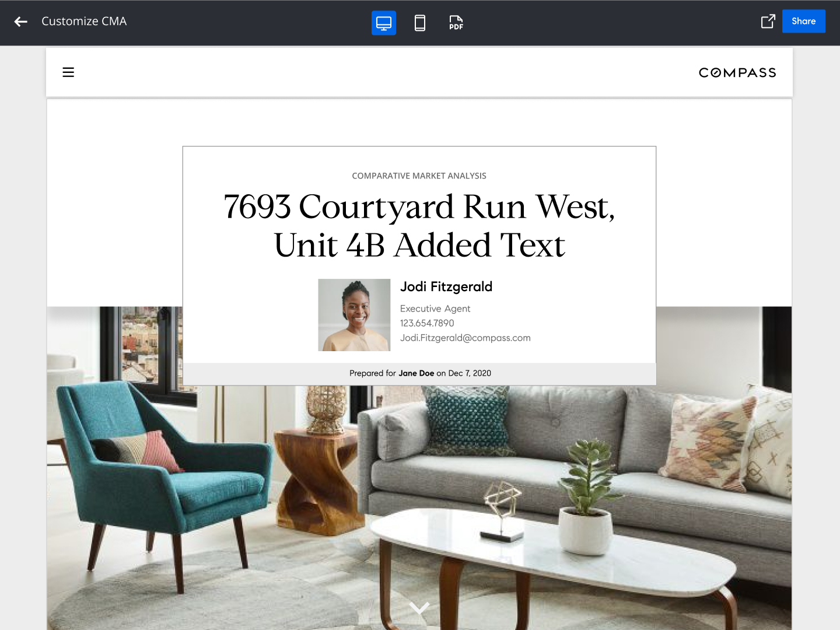The width and height of the screenshot is (840, 630).
Task: Switch to mobile preview mode
Action: pos(420,23)
